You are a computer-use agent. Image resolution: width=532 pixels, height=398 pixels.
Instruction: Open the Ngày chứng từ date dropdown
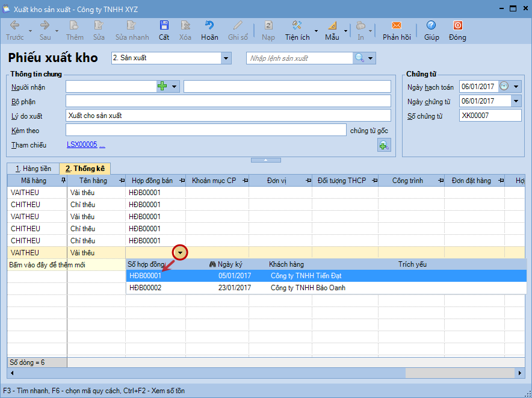pyautogui.click(x=516, y=101)
